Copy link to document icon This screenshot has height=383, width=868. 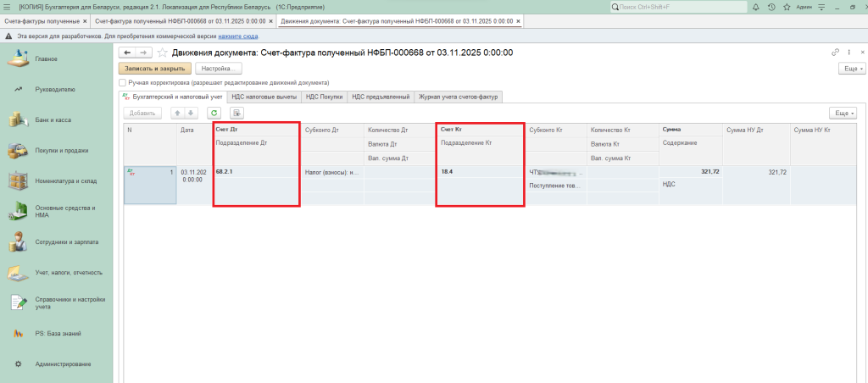(836, 53)
